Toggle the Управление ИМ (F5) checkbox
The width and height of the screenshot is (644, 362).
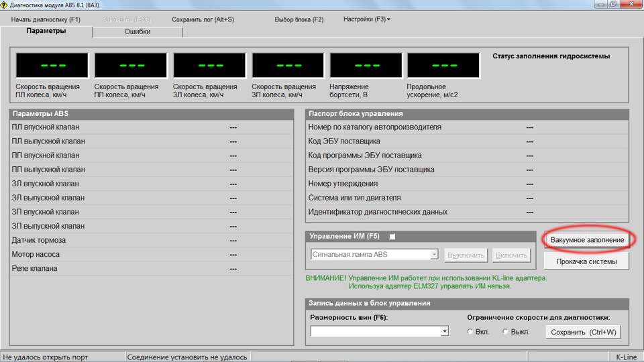tap(392, 237)
